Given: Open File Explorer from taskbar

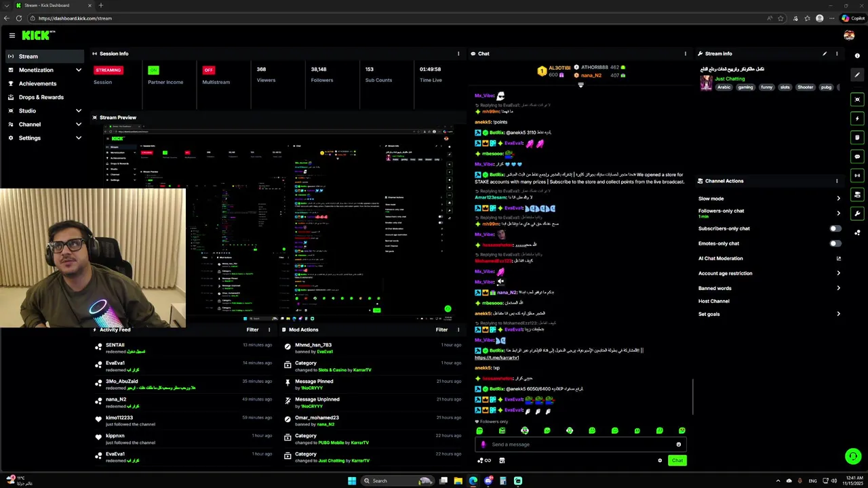Looking at the screenshot, I should 458,481.
